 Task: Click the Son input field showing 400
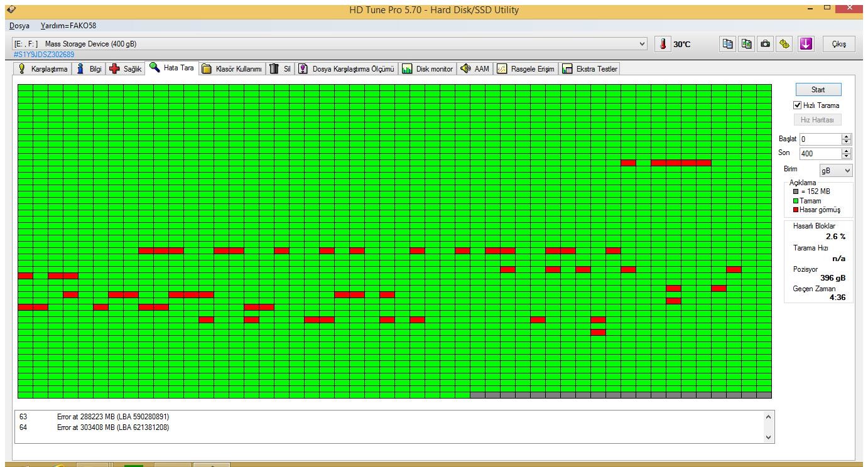[820, 154]
